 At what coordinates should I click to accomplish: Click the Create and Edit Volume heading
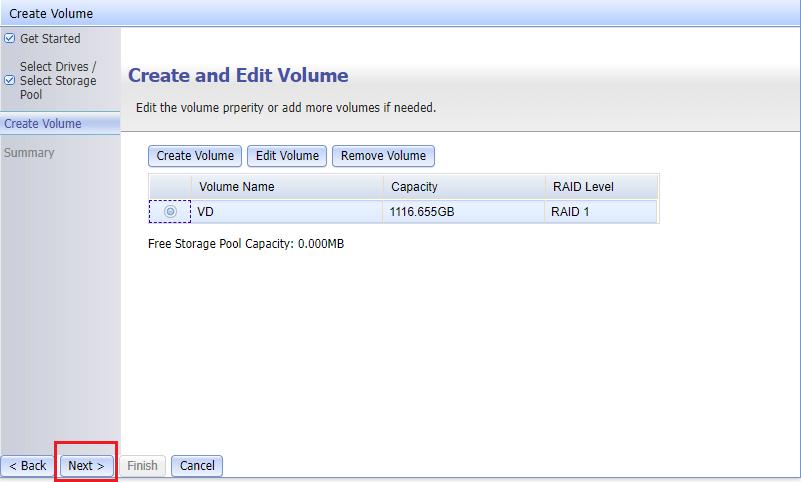click(238, 76)
